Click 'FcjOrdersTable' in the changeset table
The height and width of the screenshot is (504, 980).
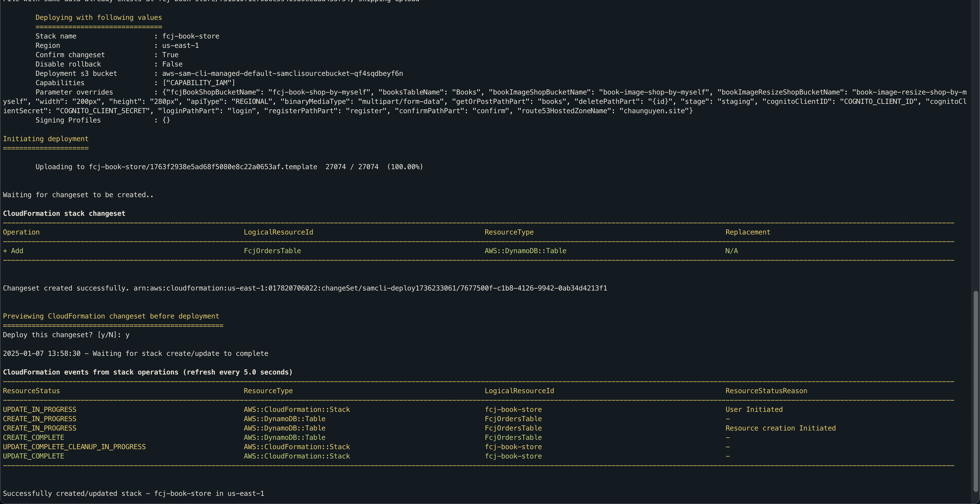coord(272,251)
